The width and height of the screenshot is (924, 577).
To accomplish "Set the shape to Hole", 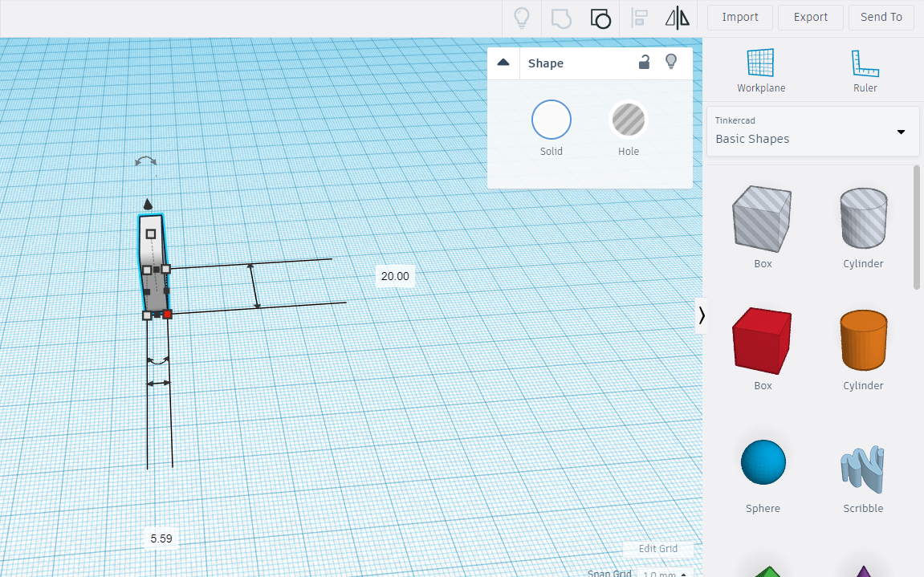I will pos(629,120).
